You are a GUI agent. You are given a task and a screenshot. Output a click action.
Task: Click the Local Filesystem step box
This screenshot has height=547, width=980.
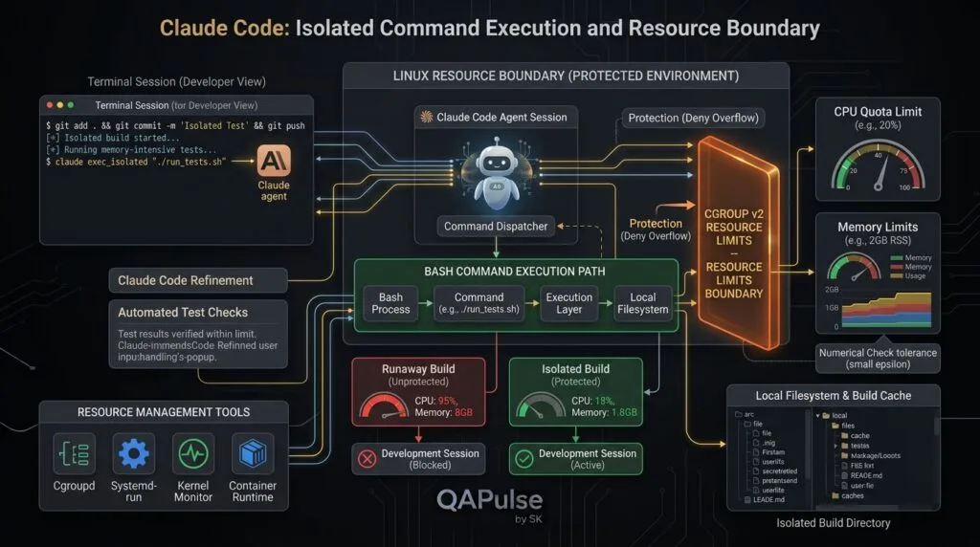tap(643, 303)
